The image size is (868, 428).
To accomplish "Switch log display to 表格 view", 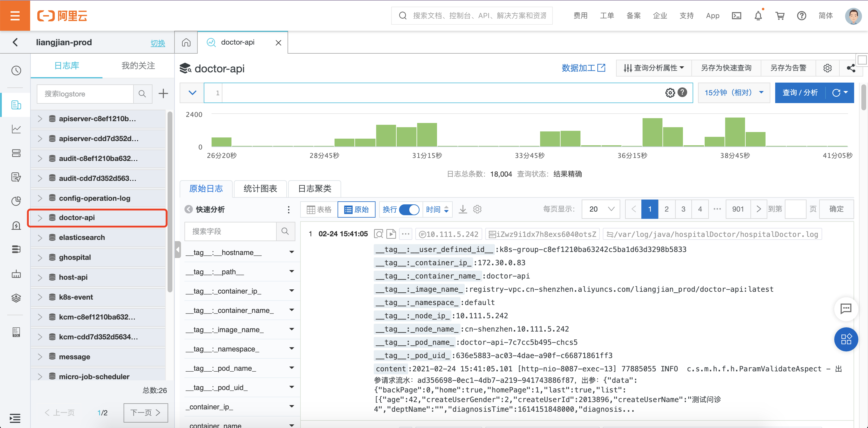I will [x=319, y=209].
